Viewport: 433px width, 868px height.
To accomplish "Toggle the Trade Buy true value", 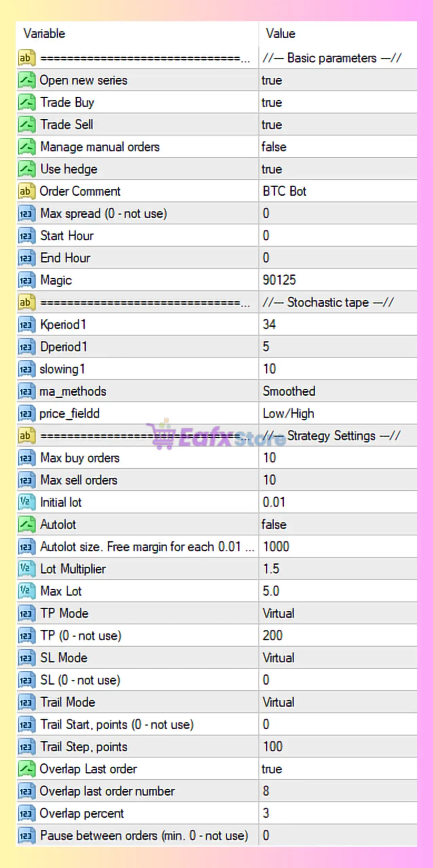I will click(272, 102).
